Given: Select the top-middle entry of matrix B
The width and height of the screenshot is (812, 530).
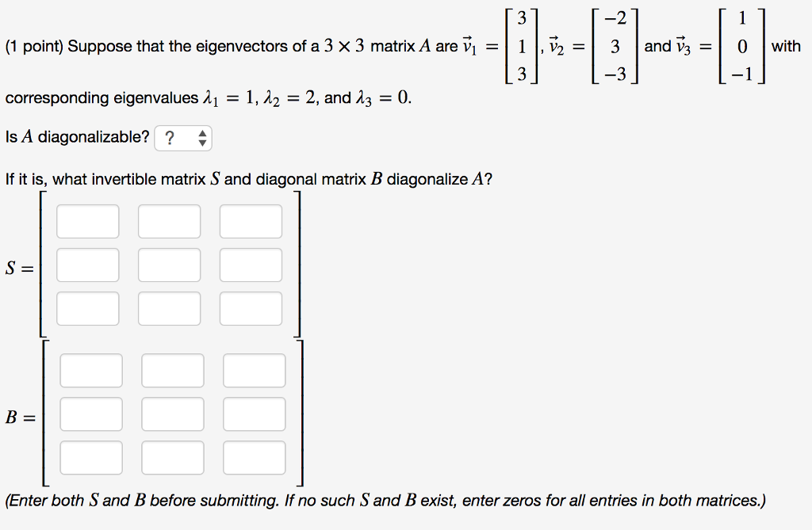Looking at the screenshot, I should point(173,370).
